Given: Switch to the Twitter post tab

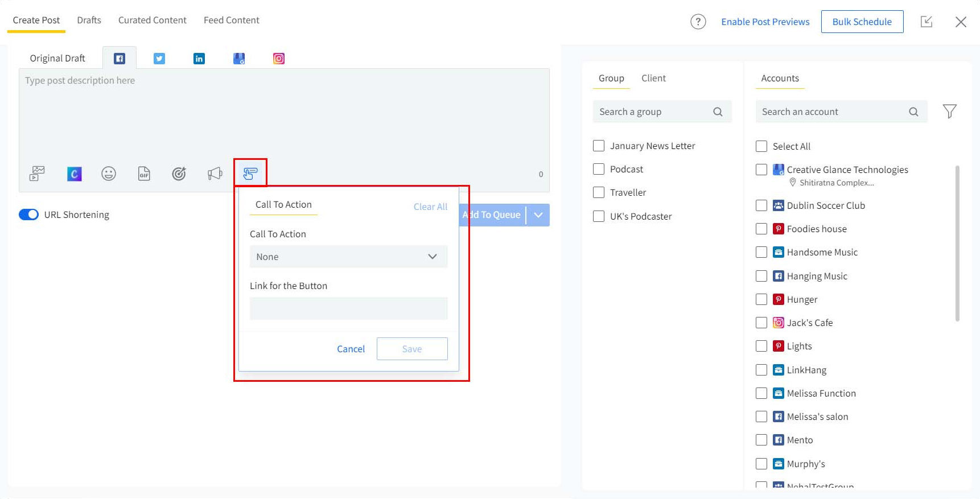Looking at the screenshot, I should click(159, 59).
